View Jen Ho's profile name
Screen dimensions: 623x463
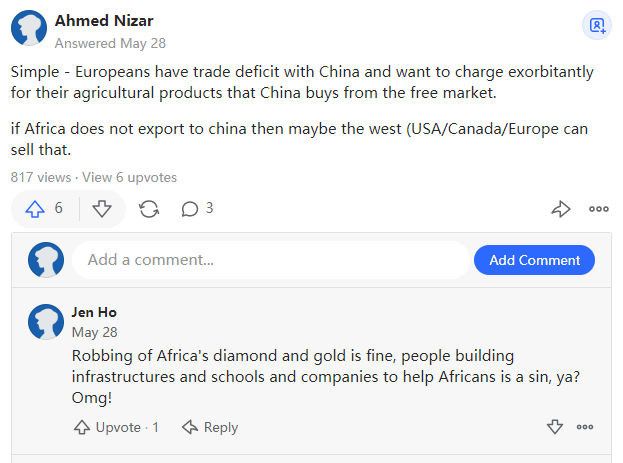pyautogui.click(x=94, y=312)
